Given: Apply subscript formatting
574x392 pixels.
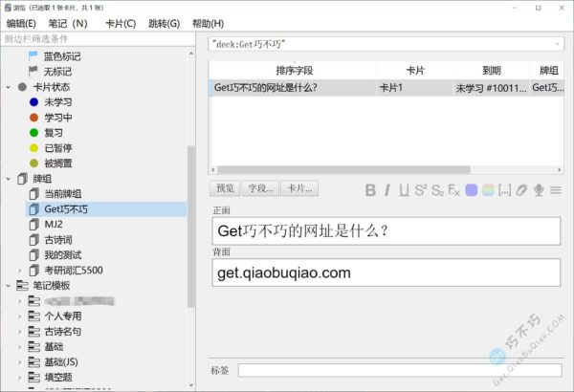Looking at the screenshot, I should coord(437,190).
